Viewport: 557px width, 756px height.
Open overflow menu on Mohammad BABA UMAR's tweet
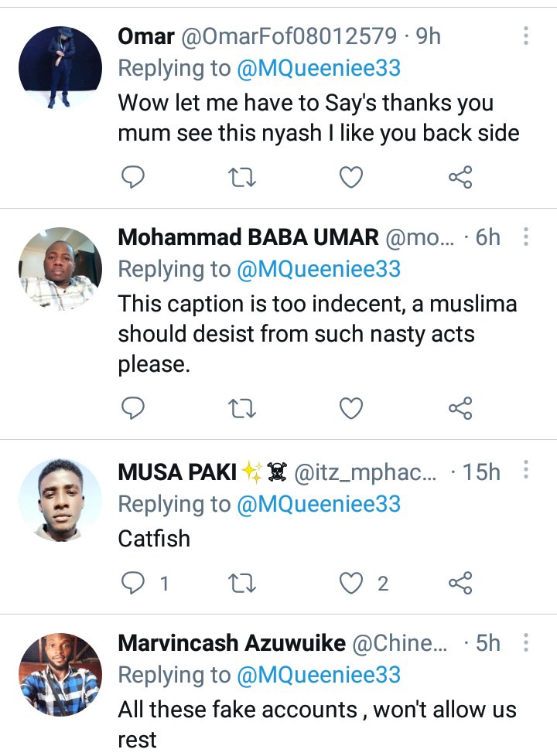[x=525, y=237]
